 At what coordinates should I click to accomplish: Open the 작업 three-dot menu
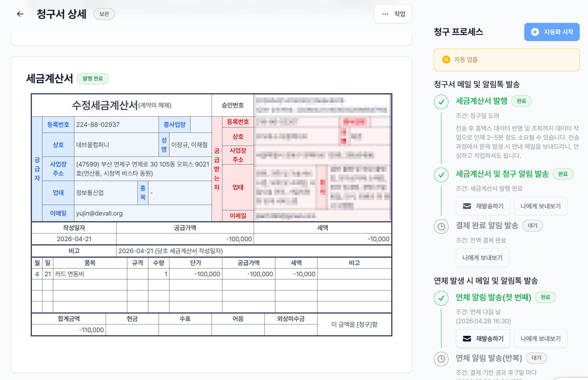(x=393, y=14)
